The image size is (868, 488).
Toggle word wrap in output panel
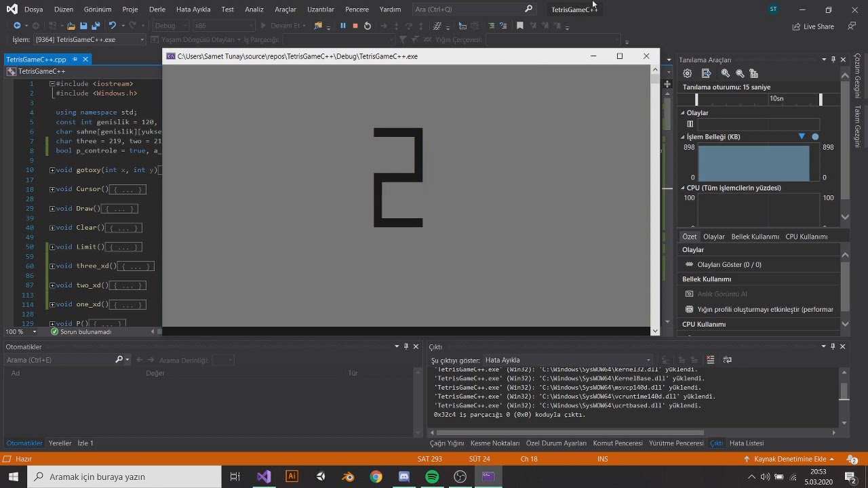point(728,360)
